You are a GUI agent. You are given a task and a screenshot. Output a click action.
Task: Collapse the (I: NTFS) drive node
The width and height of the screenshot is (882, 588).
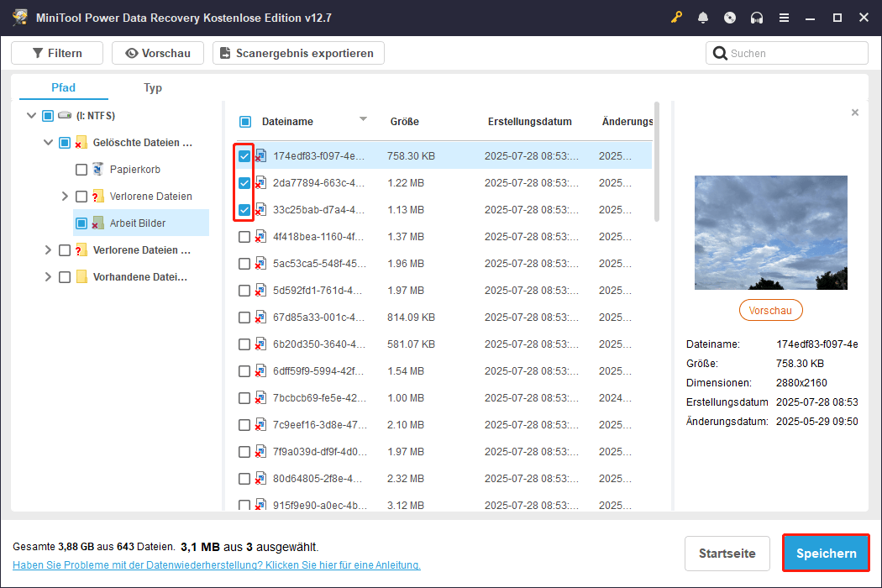31,115
